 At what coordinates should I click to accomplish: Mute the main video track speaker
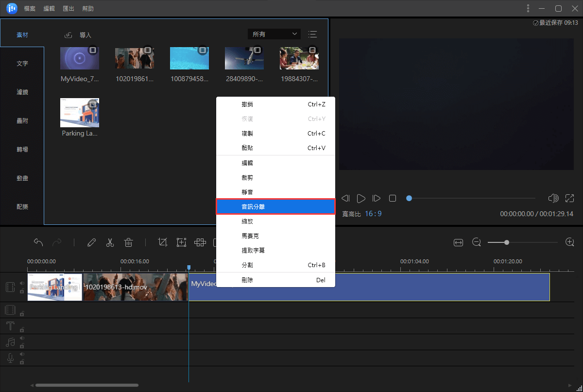point(22,283)
